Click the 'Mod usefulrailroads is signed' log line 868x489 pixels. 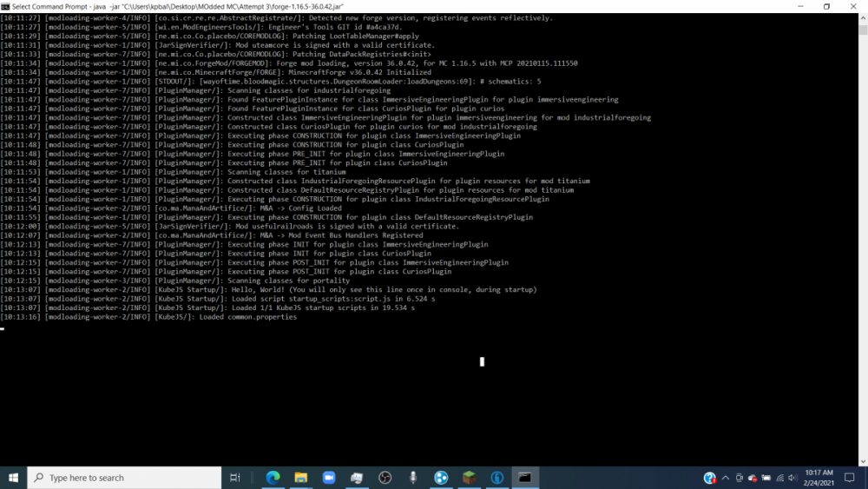coord(230,226)
